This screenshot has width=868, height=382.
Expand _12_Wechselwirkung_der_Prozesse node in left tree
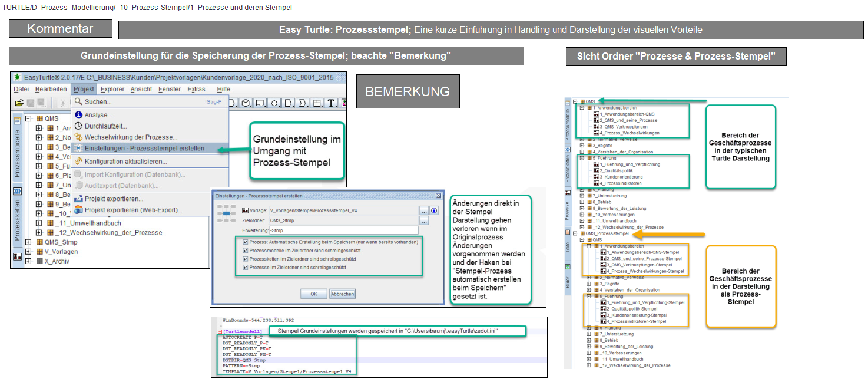click(x=39, y=233)
